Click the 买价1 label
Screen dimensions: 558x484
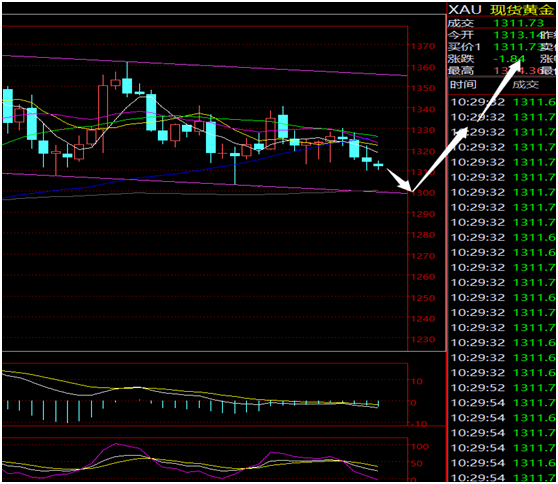(464, 47)
